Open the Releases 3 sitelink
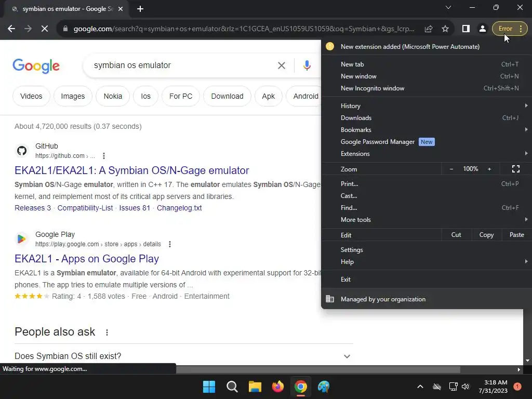 point(33,208)
